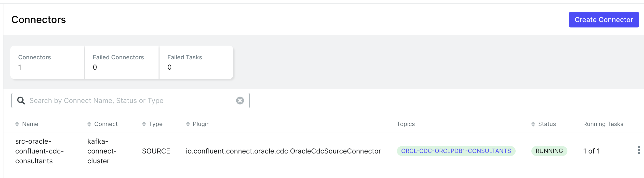The height and width of the screenshot is (178, 644).
Task: Clear the search field with X icon
Action: tap(240, 101)
